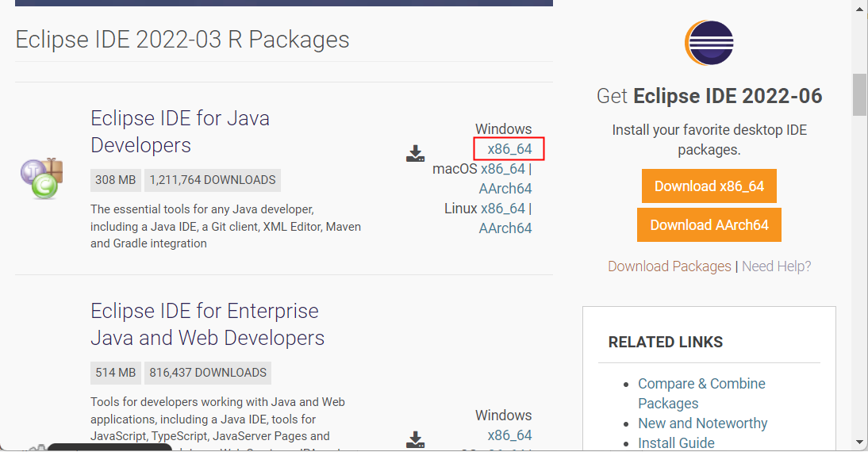This screenshot has width=868, height=452.
Task: Download Linux x86_64 for Java Developers
Action: 503,209
